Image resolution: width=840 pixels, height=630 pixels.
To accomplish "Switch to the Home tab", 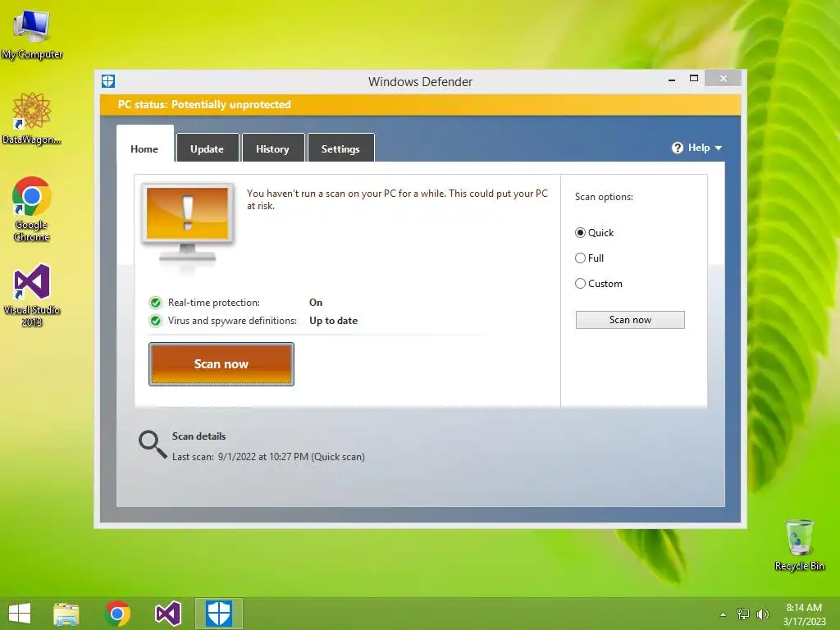I will pyautogui.click(x=144, y=149).
